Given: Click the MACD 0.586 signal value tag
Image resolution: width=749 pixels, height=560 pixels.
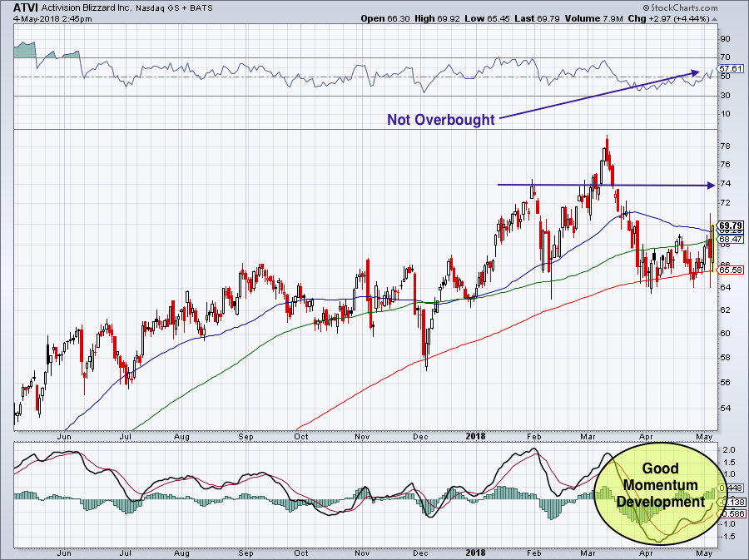Looking at the screenshot, I should (x=732, y=513).
